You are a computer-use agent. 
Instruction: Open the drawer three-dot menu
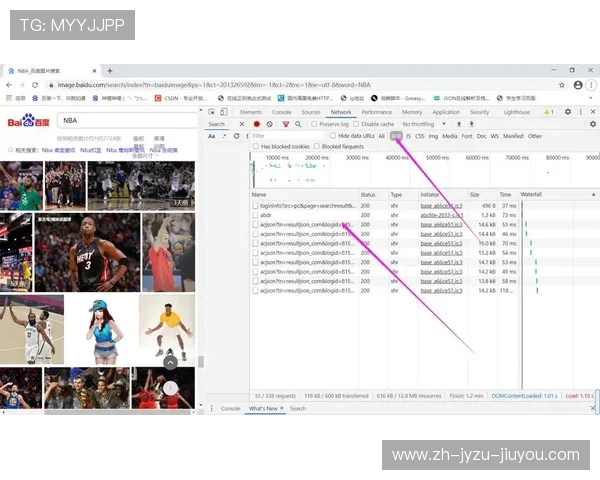[212, 408]
